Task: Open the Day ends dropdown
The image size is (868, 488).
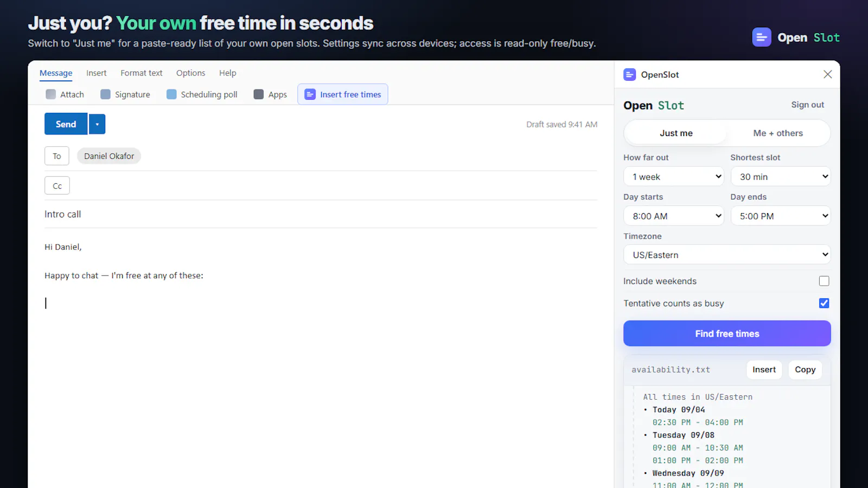Action: coord(781,216)
